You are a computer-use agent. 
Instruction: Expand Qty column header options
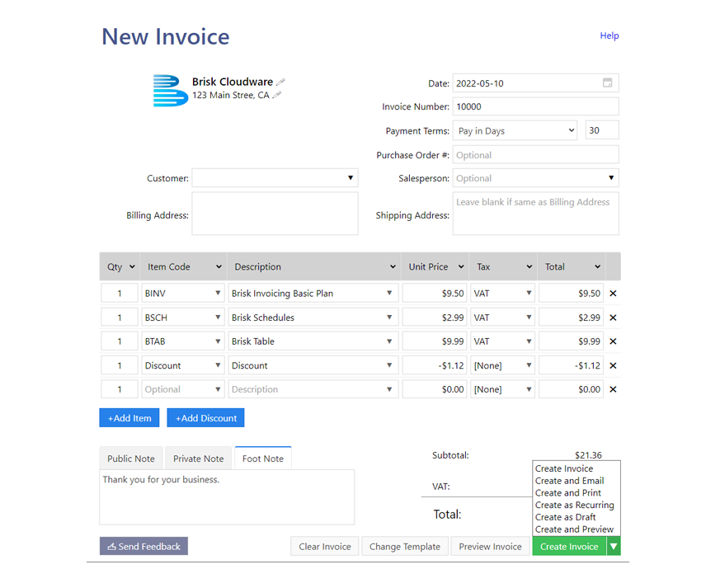coord(132,266)
